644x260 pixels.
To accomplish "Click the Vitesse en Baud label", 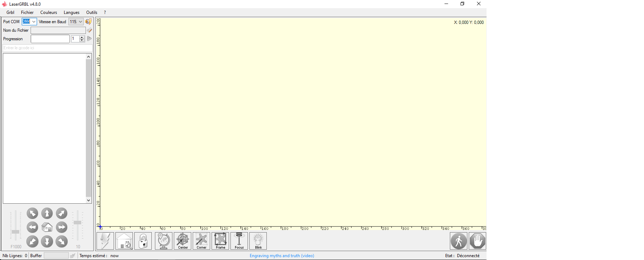I will [52, 22].
